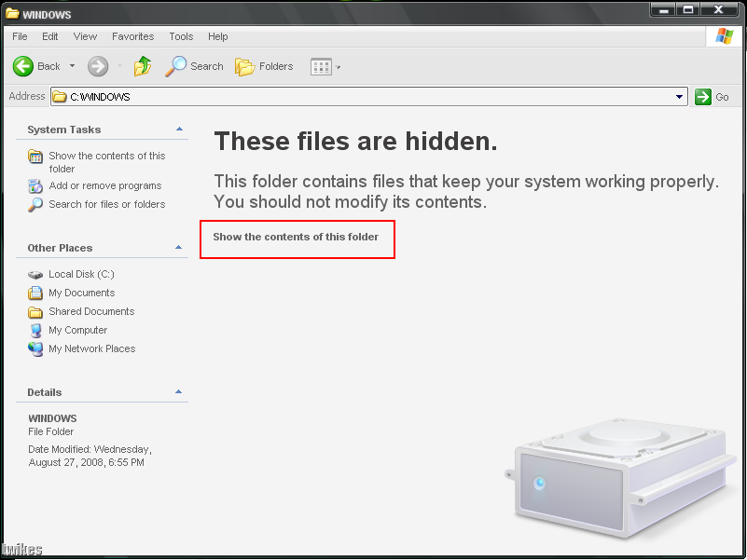Click the Add or remove programs icon

[35, 186]
